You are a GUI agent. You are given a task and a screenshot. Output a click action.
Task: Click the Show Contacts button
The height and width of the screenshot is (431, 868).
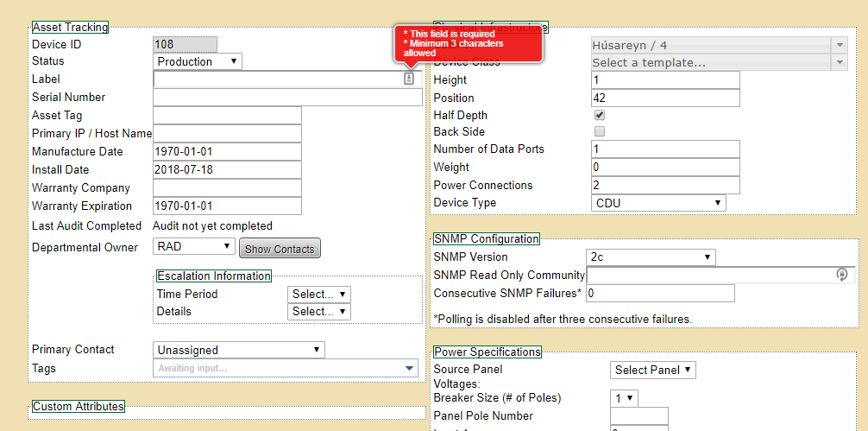coord(280,250)
